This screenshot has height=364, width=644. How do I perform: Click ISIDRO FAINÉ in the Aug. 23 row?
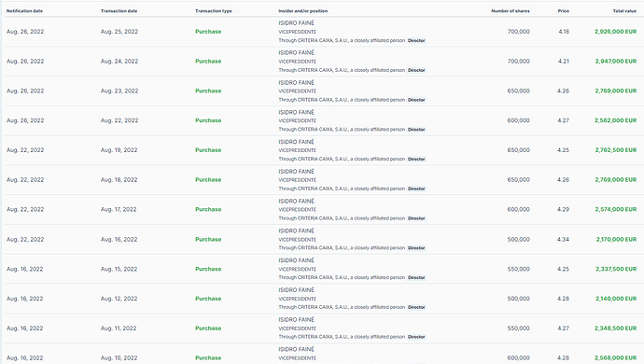coord(296,82)
